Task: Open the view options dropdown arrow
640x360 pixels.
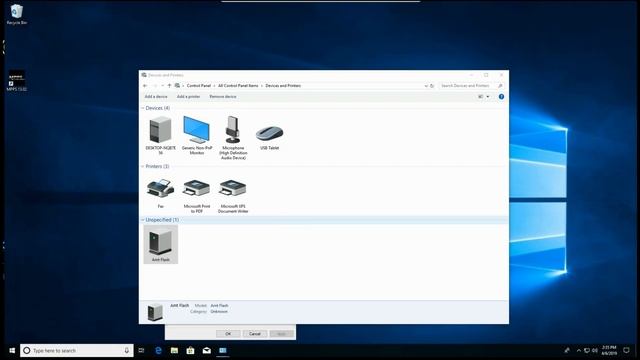Action: click(488, 97)
